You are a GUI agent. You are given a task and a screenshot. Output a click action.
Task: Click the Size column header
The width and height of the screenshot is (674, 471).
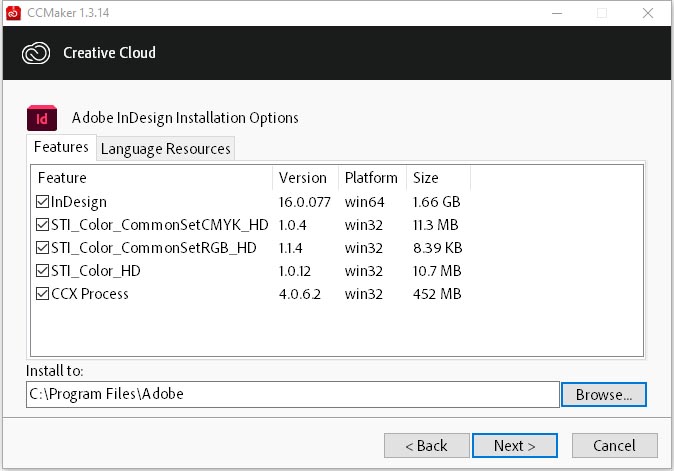438,178
